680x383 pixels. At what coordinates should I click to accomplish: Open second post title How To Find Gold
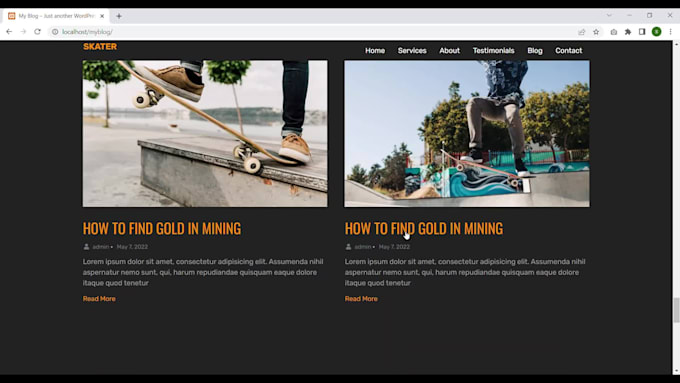pyautogui.click(x=424, y=229)
